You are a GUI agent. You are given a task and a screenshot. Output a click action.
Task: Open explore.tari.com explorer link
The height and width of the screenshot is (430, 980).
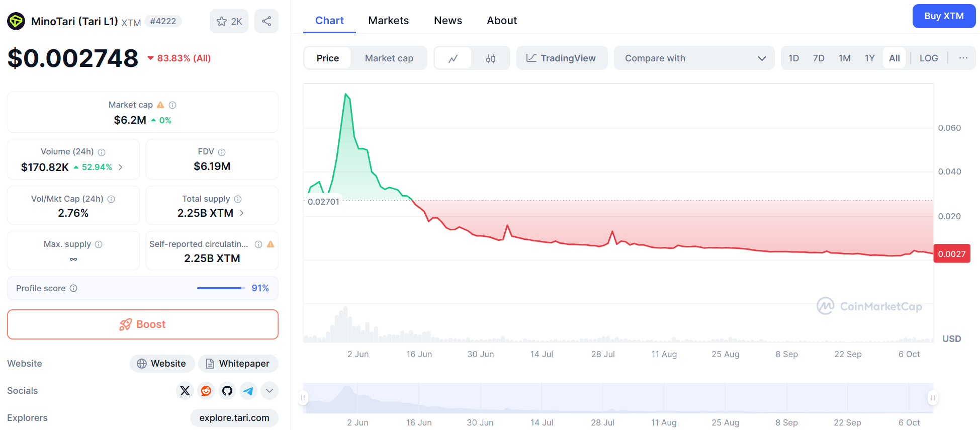point(234,418)
